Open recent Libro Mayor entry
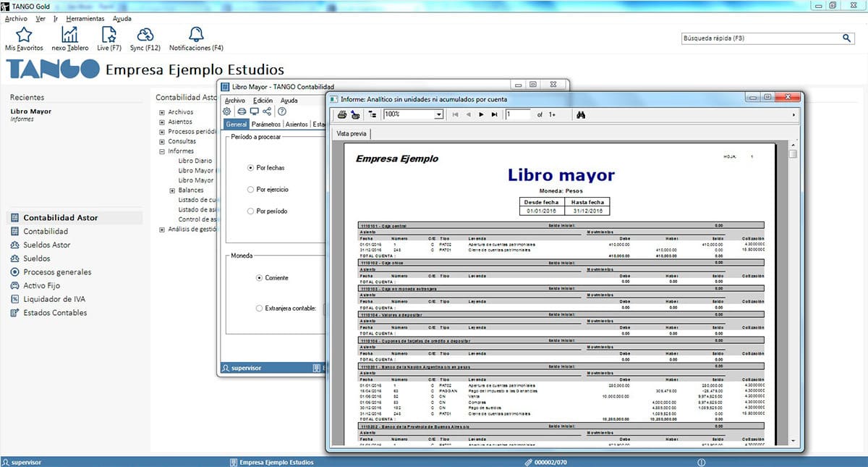 tap(31, 112)
